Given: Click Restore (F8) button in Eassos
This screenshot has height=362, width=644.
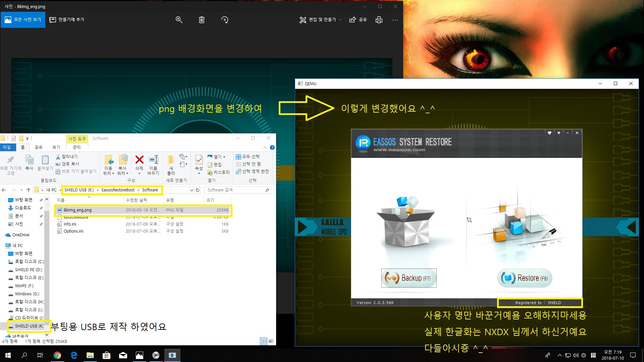Looking at the screenshot, I should (525, 278).
